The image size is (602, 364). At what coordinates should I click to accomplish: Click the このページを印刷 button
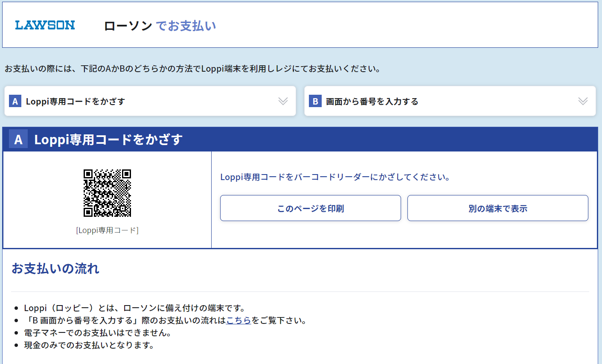(x=311, y=208)
